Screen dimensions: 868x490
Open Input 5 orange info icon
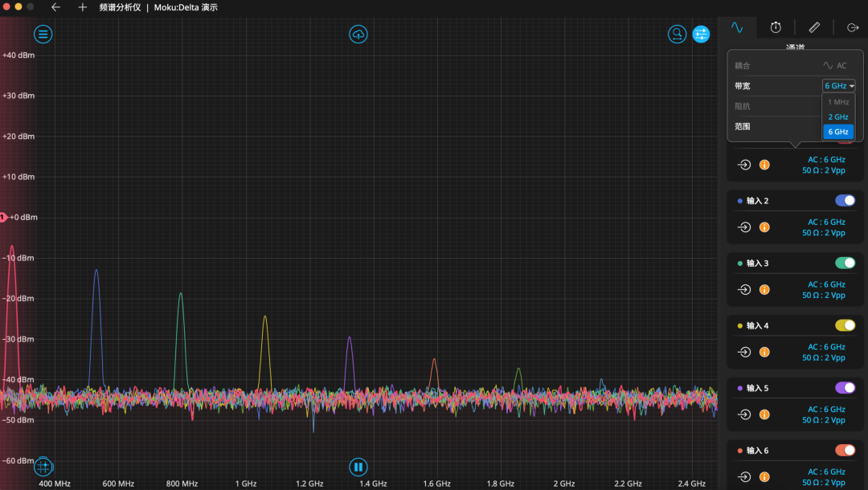pos(764,414)
